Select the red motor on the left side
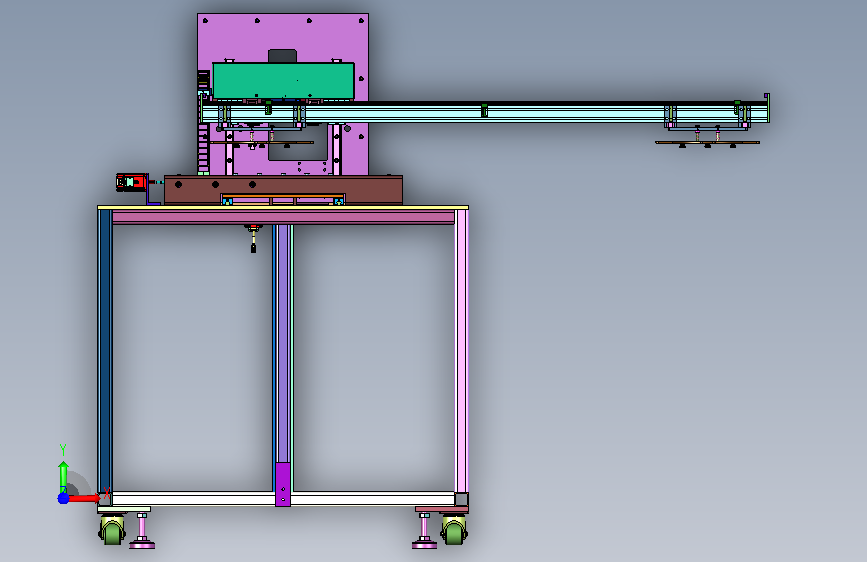This screenshot has width=867, height=562. click(x=132, y=182)
